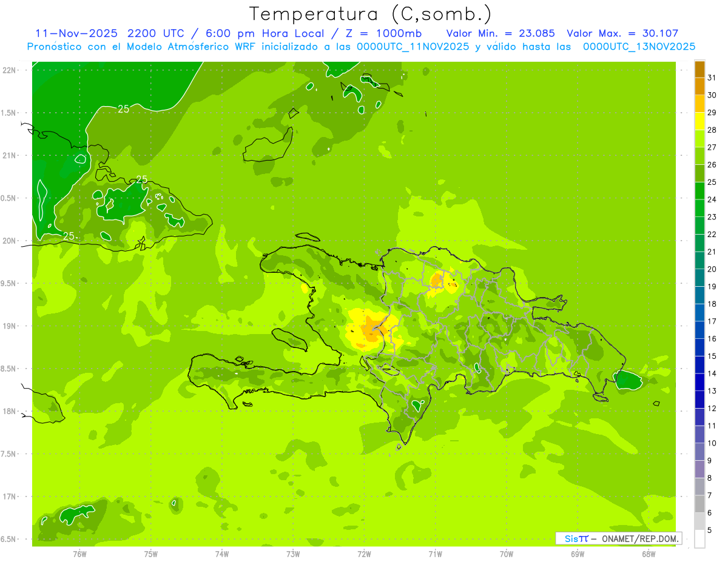Click the '0000UTC_11NOV2025' initialization timestamp
Viewport: 728px width, 562px height.
(x=413, y=47)
